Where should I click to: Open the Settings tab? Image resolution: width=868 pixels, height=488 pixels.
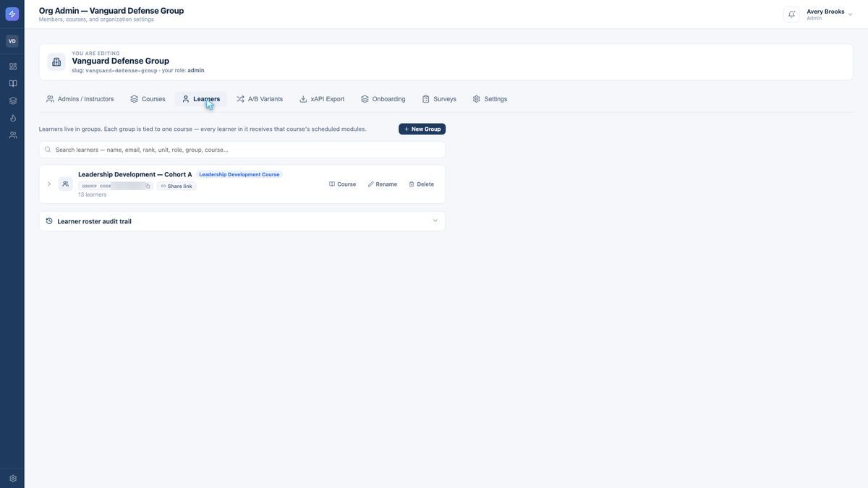coord(490,99)
